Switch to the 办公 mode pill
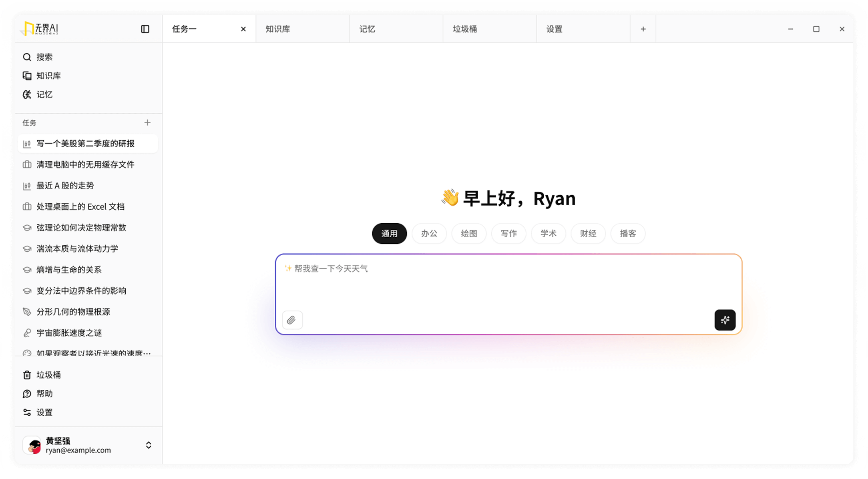 click(x=429, y=234)
